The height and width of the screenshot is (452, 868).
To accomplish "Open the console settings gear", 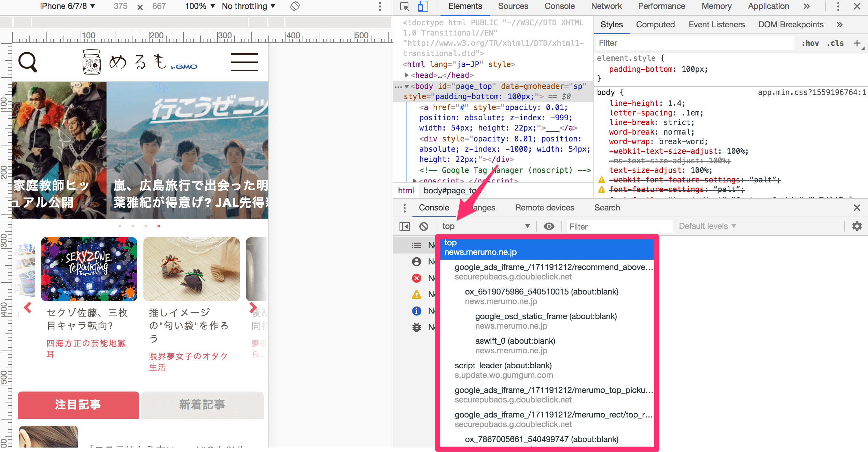I will [857, 226].
